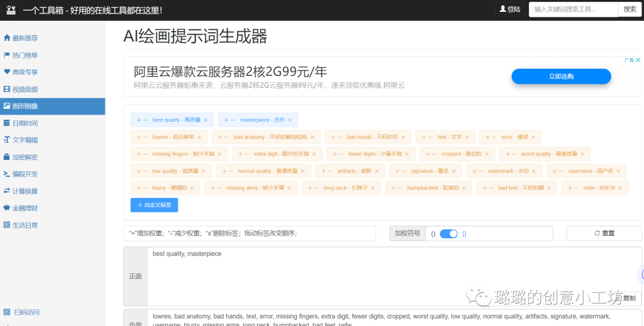This screenshot has width=644, height=326.
Task: Increase weight of 'worst quality' tag
Action: pos(507,154)
